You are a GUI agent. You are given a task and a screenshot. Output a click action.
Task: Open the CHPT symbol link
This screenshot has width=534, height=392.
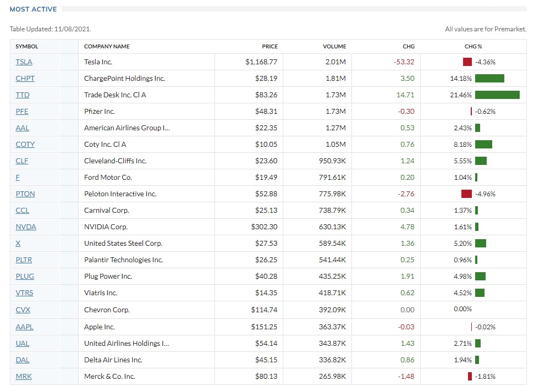pos(25,78)
